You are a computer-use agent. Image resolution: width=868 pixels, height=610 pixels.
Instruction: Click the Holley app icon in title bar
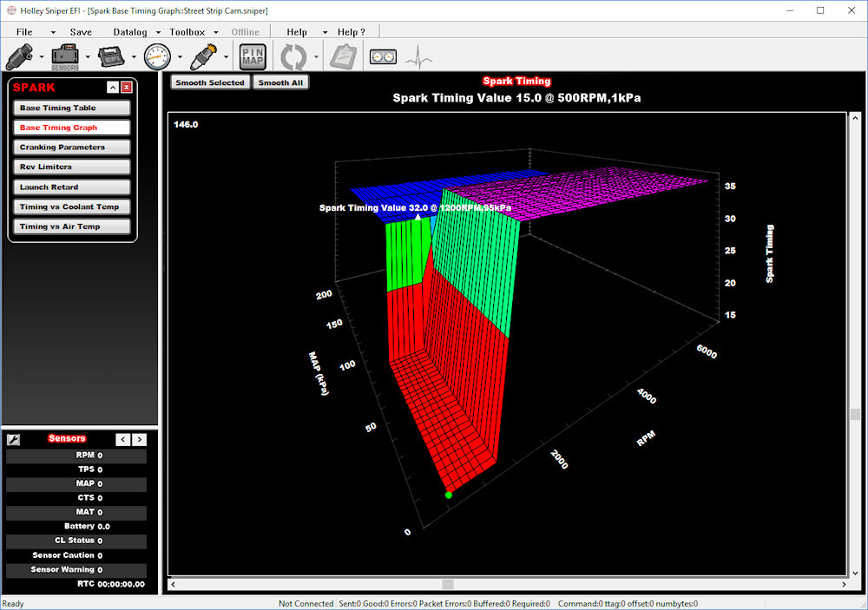11,10
